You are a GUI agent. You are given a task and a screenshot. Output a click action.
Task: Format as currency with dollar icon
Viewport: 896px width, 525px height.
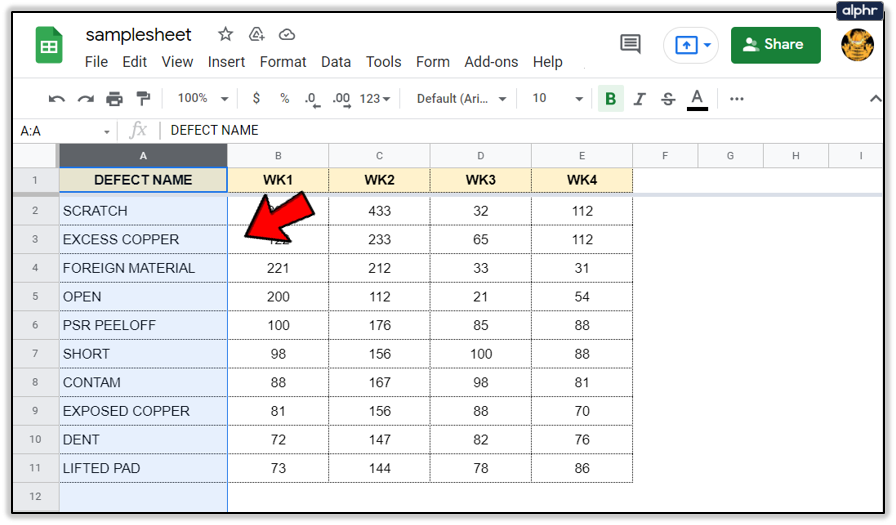click(257, 99)
